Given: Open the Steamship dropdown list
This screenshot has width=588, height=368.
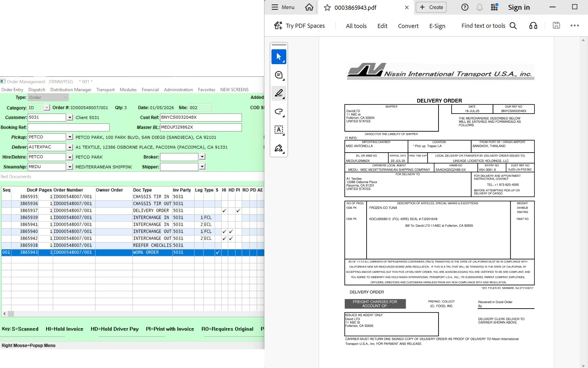Looking at the screenshot, I should tap(70, 167).
